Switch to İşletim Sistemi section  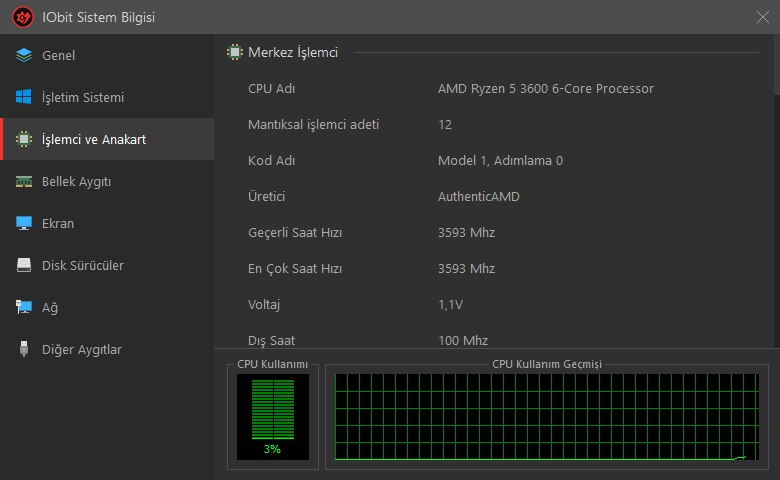pyautogui.click(x=107, y=97)
